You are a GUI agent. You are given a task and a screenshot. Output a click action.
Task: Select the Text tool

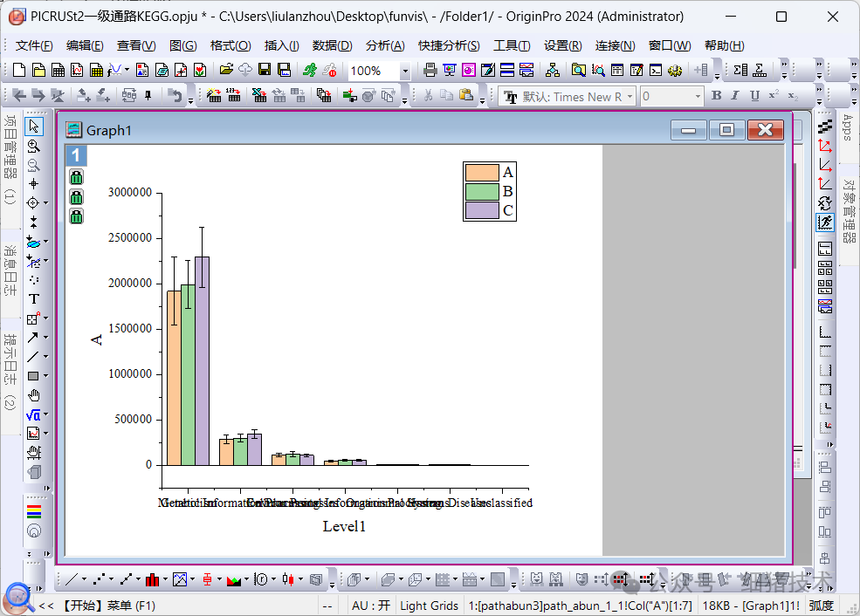point(33,299)
